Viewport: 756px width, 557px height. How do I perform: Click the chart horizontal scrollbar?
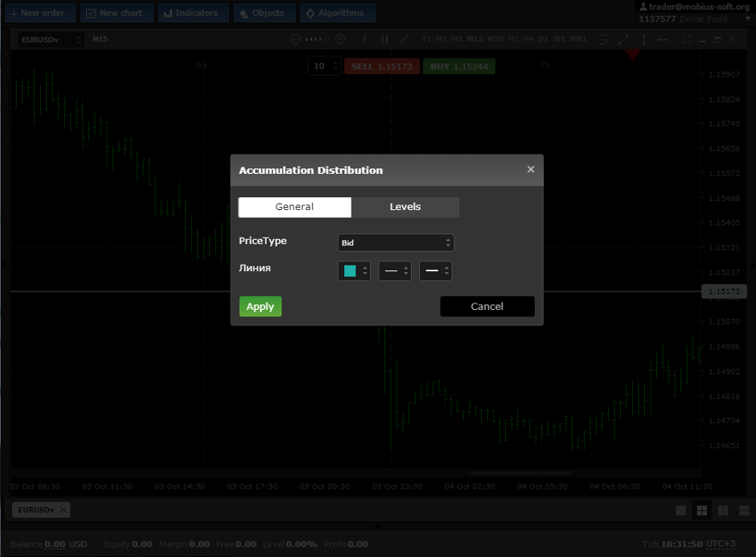(520, 473)
